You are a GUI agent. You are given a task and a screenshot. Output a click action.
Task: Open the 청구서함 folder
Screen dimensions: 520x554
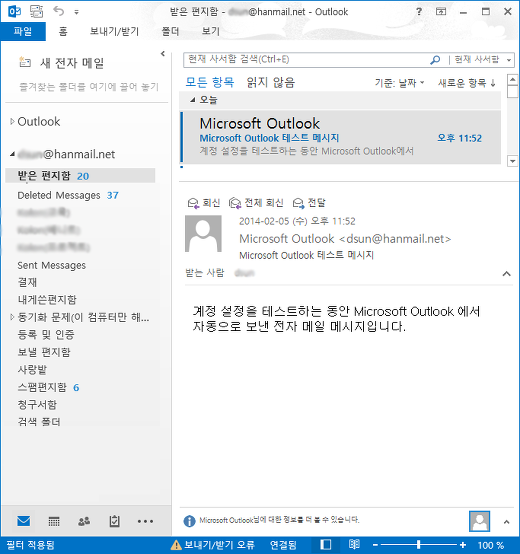[37, 404]
